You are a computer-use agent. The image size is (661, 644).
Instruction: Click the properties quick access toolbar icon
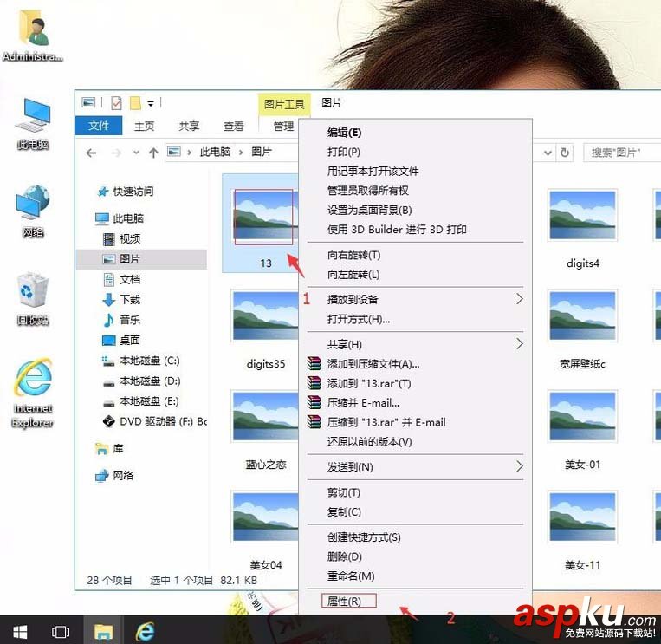tap(116, 103)
